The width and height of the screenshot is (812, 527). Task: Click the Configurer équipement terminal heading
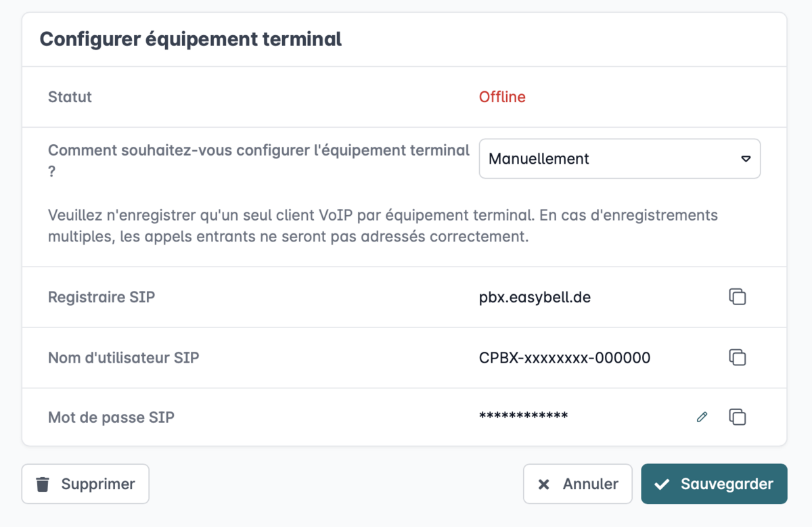[191, 39]
